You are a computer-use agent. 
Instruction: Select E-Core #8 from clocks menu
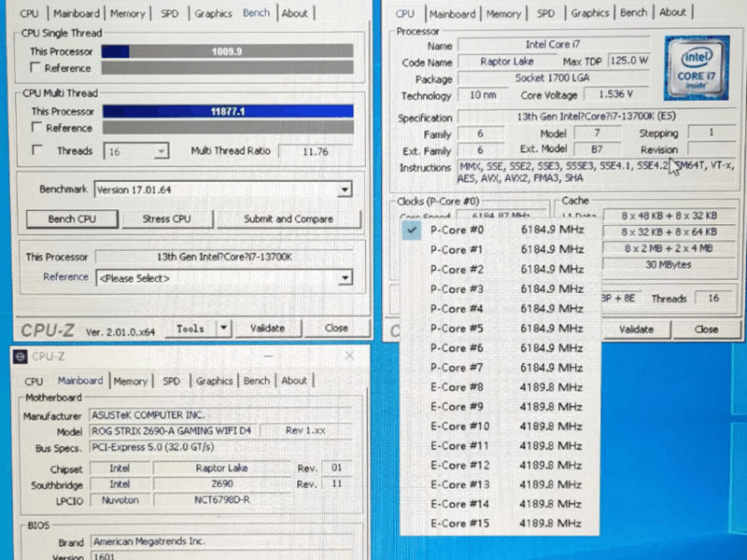pyautogui.click(x=500, y=387)
